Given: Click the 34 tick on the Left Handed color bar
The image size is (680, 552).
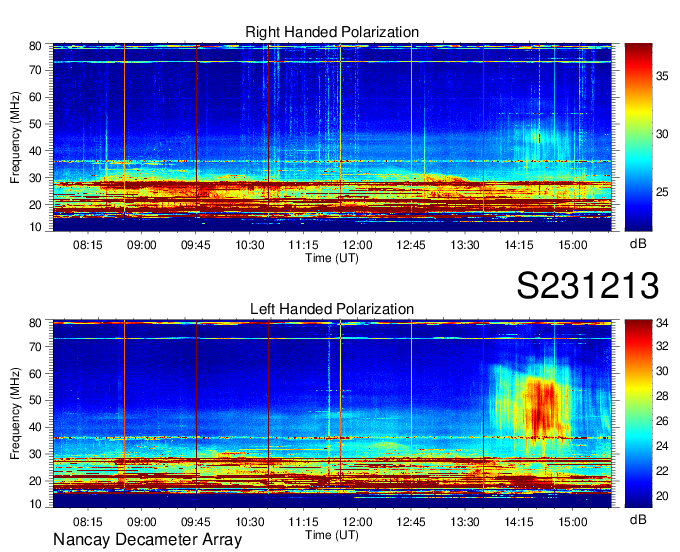Looking at the screenshot, I should point(662,323).
